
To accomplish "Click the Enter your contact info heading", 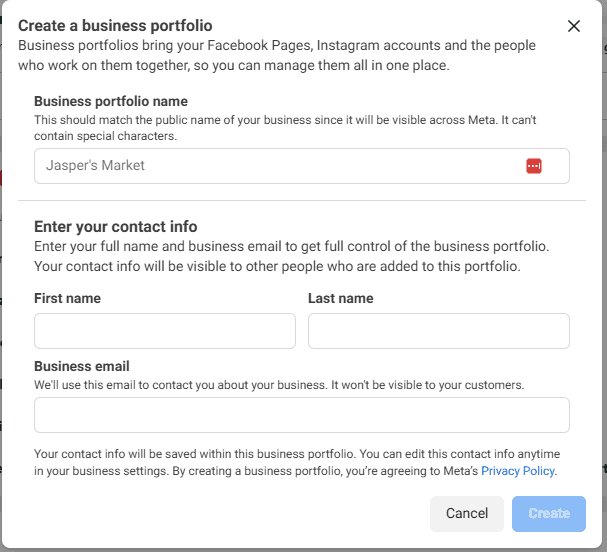I will [115, 226].
